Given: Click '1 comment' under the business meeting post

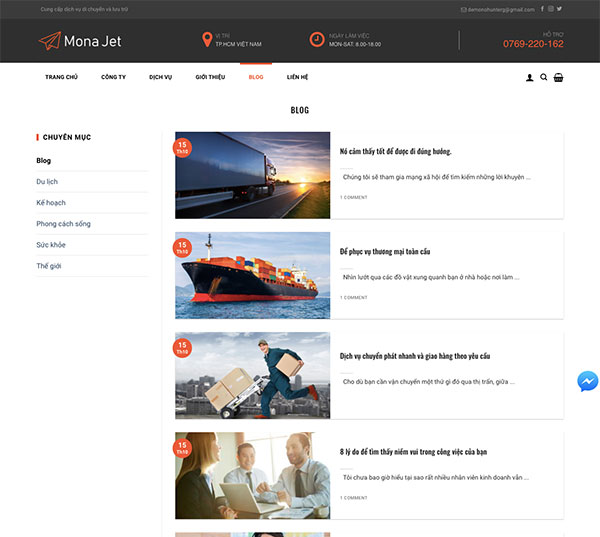Looking at the screenshot, I should click(354, 498).
